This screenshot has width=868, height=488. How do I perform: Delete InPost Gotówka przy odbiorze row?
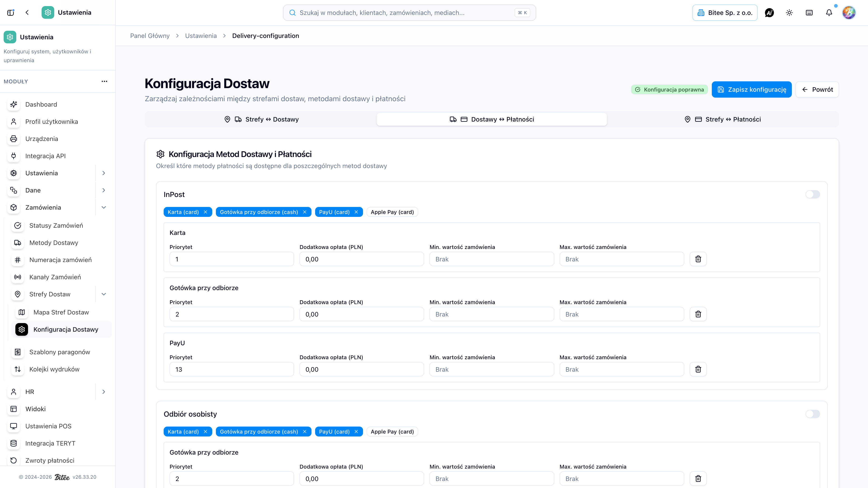point(698,314)
